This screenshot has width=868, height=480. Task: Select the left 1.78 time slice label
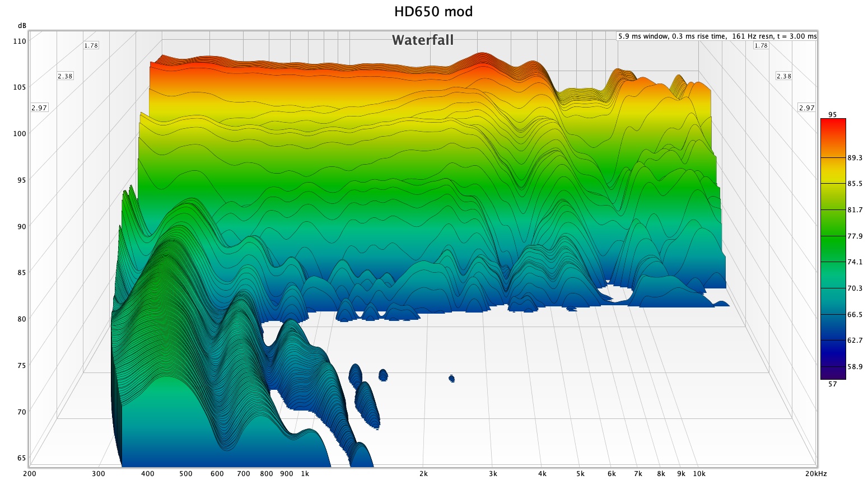coord(91,45)
